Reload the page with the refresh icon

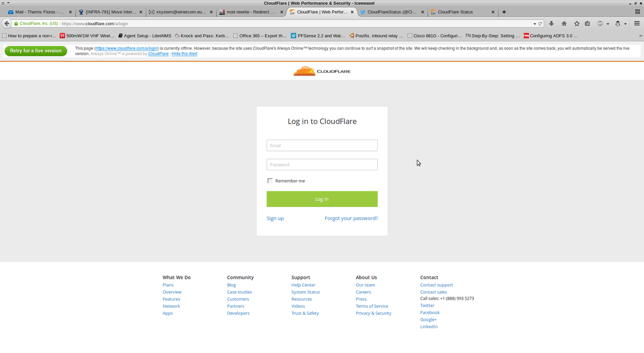[540, 24]
